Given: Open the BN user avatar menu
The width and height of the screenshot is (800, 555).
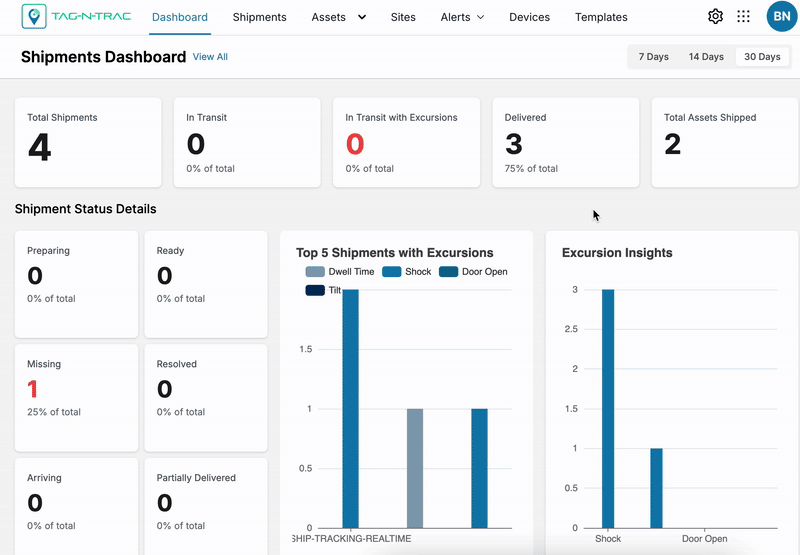Looking at the screenshot, I should coord(782,16).
